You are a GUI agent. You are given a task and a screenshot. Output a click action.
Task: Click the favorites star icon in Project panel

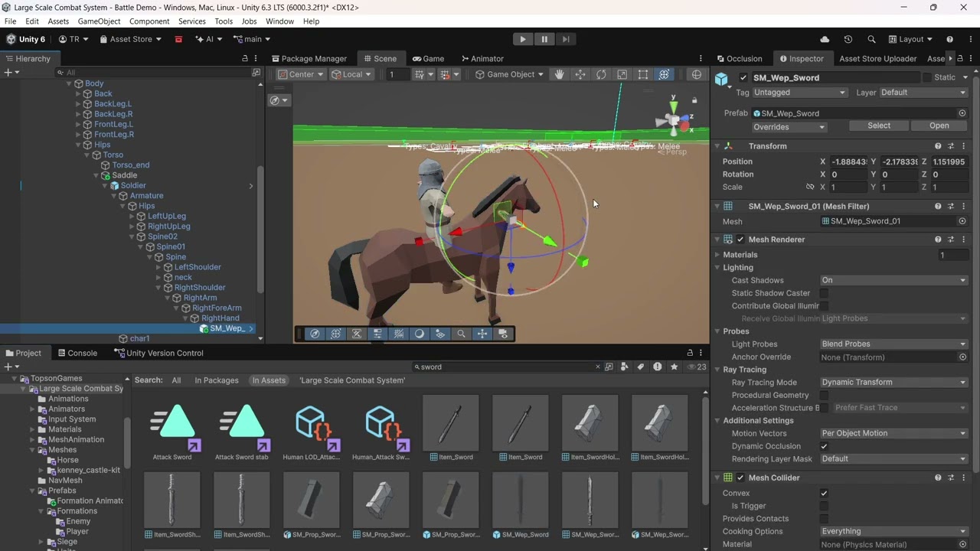coord(674,367)
